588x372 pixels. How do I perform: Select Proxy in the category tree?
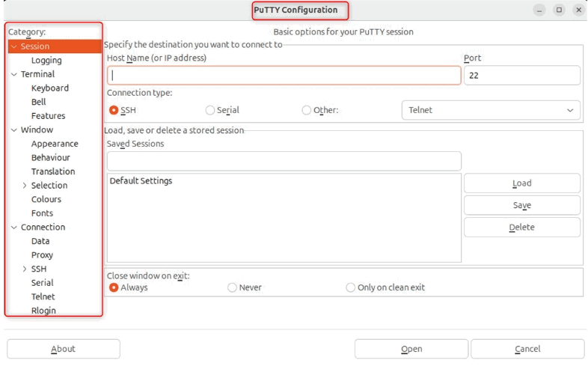tap(42, 255)
